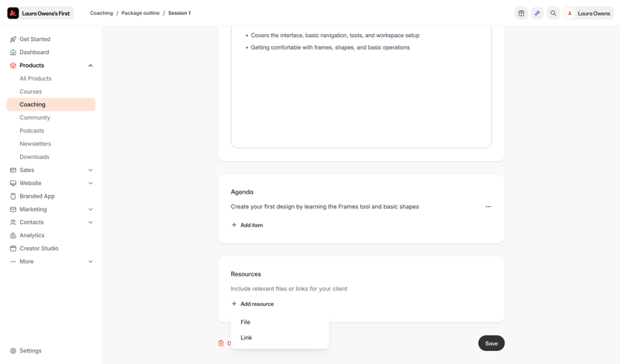Expand the Contacts section chevron
Image resolution: width=620 pixels, height=364 pixels.
pyautogui.click(x=91, y=222)
